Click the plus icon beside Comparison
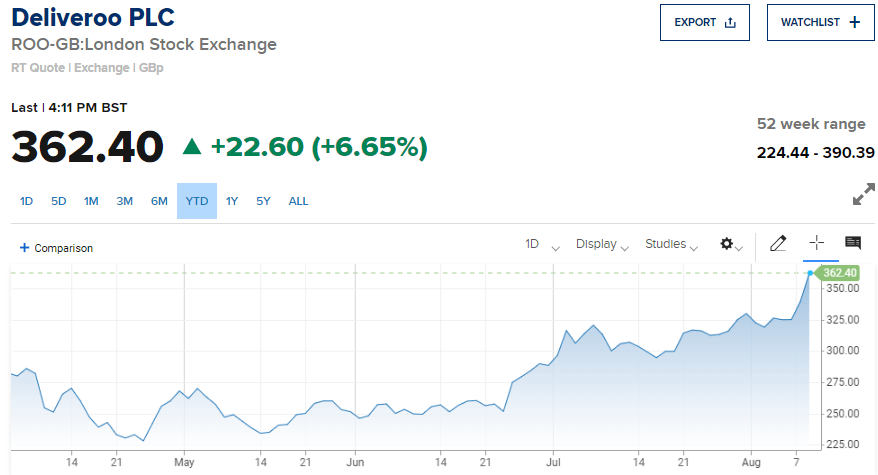Image resolution: width=878 pixels, height=475 pixels. coord(24,248)
